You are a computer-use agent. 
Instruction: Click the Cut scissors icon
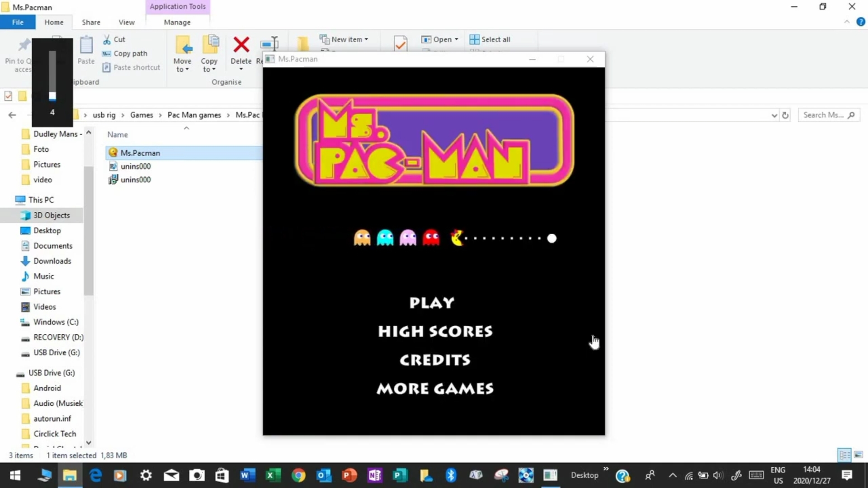tap(107, 39)
